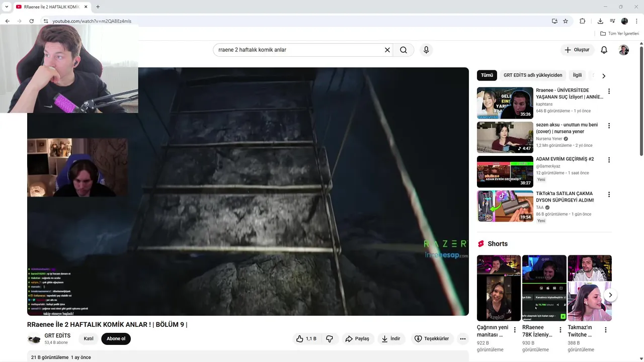The image size is (644, 362).
Task: Click the @GamerAyaz channel name
Action: point(548,166)
